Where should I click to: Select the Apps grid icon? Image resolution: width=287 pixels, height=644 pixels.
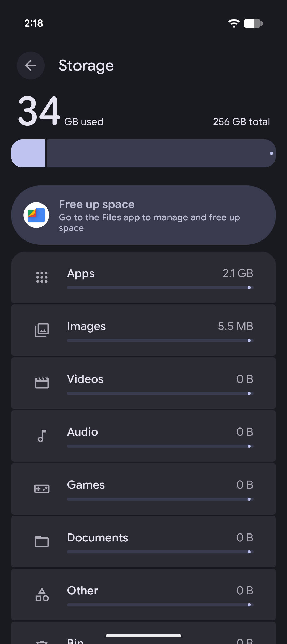click(x=42, y=277)
